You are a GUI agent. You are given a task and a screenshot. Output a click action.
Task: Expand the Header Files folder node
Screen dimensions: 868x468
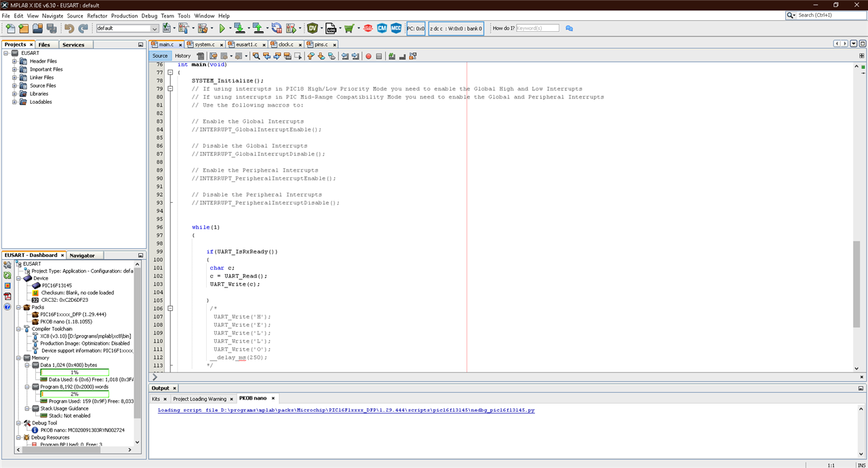(14, 61)
